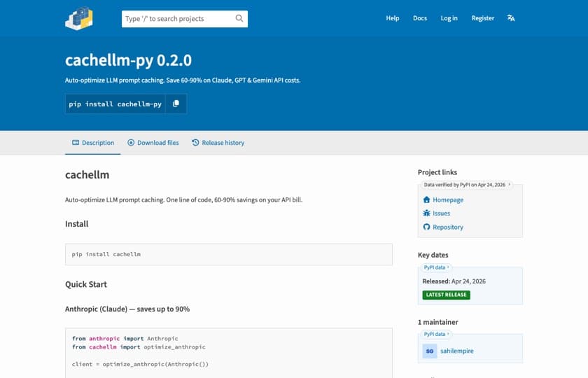Switch to the Description tab
Image resolution: width=588 pixels, height=378 pixels.
(93, 143)
